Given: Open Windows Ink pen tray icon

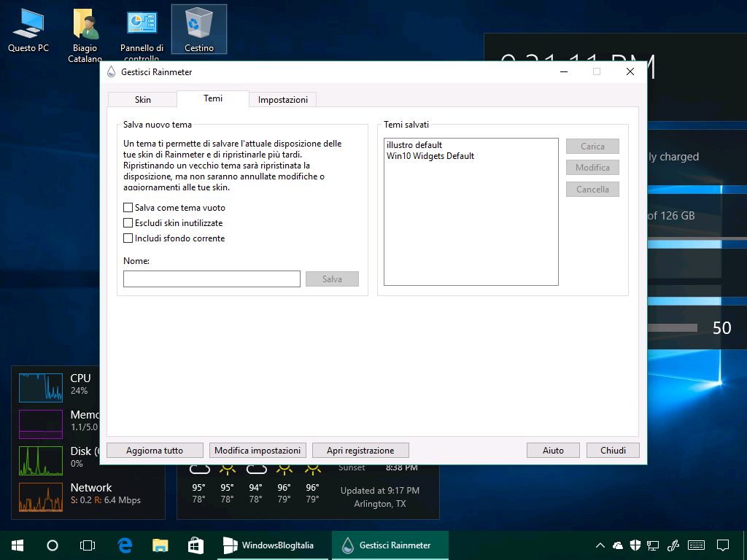Looking at the screenshot, I should point(673,545).
